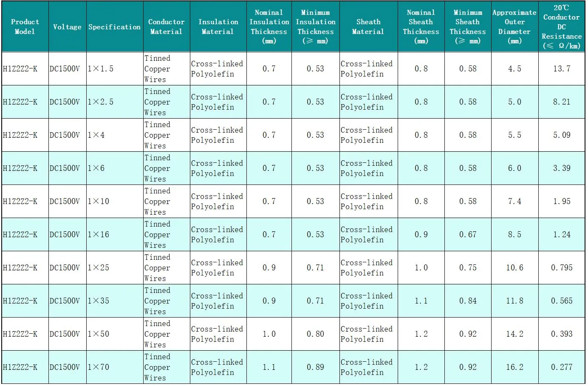Click the 20℃ Conductor DC Resistance header

562,26
